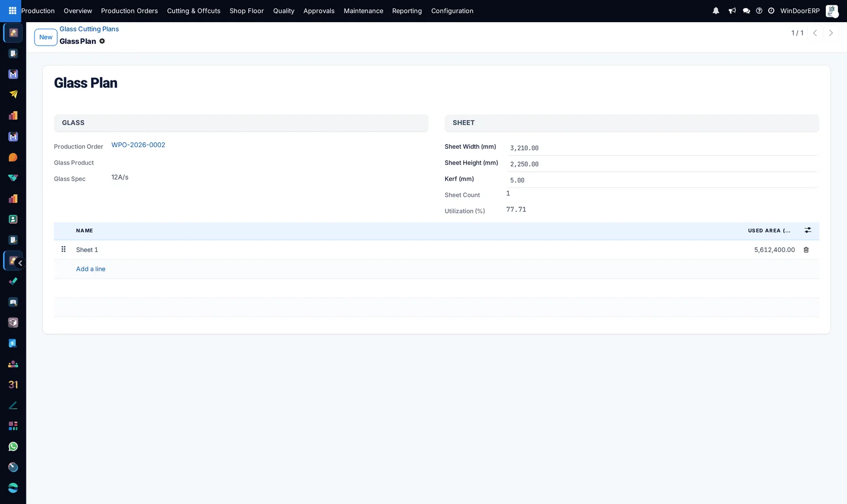
Task: Open the box inventory app in sidebar
Action: coord(13,323)
